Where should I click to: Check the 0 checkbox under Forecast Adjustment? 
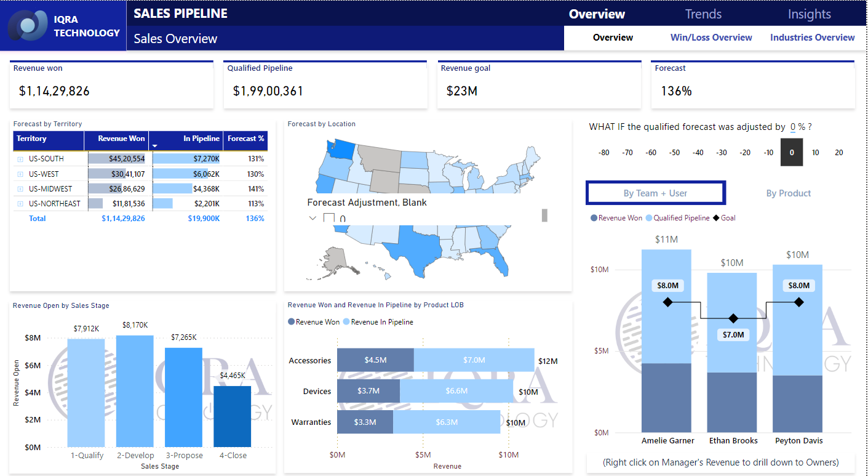(329, 218)
